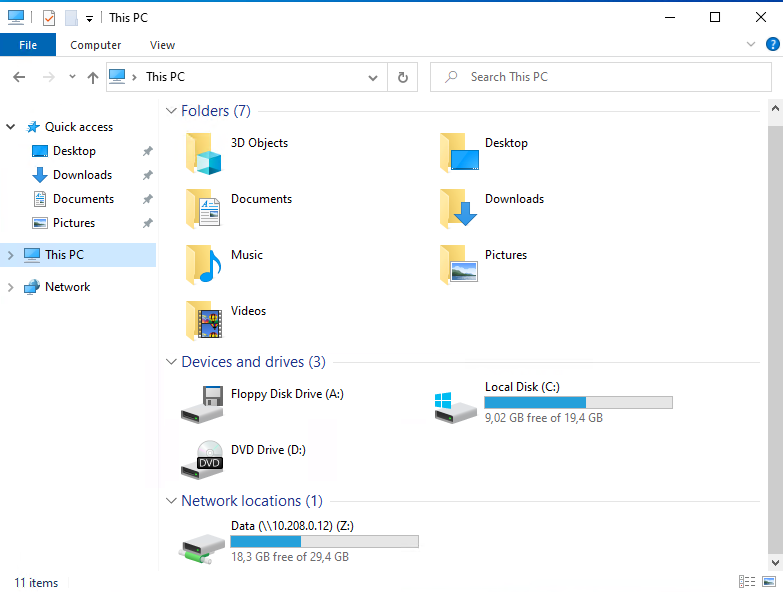Expand the This PC tree node

10,255
